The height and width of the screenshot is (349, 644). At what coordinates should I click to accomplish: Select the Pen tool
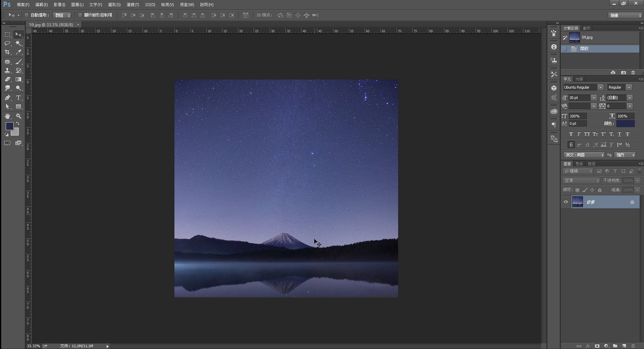(7, 98)
